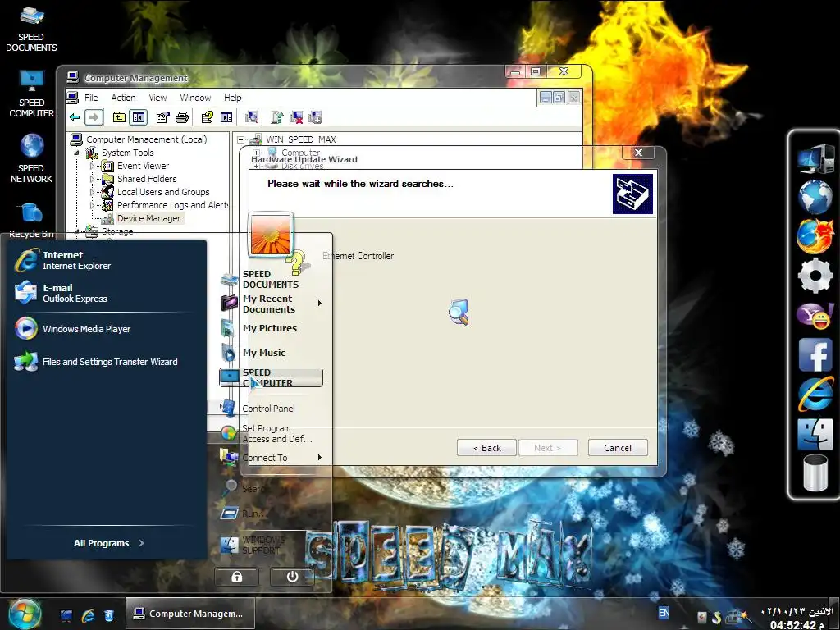Select Device Manager in the tree

pyautogui.click(x=149, y=218)
